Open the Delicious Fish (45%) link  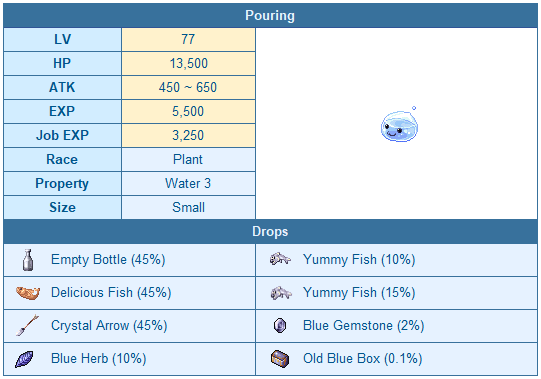(111, 293)
